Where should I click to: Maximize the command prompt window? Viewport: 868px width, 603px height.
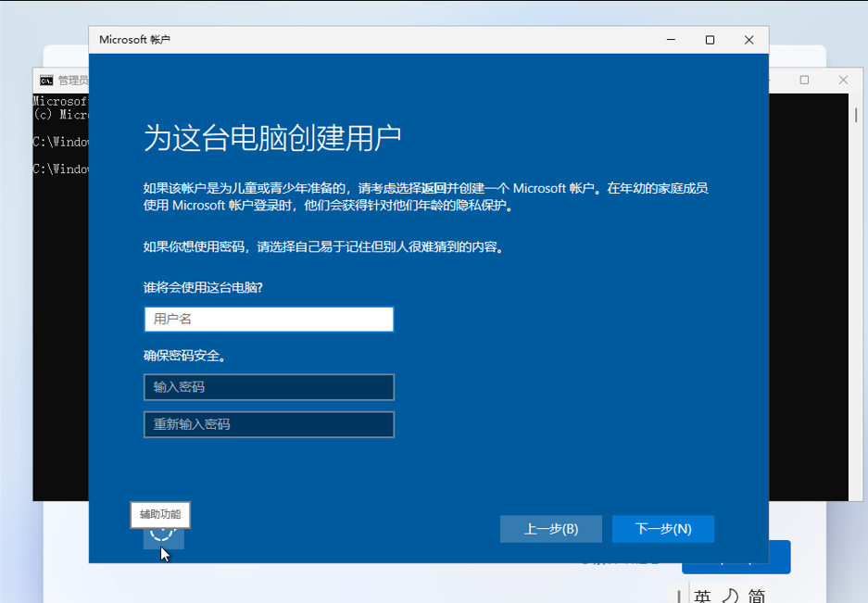pos(804,81)
